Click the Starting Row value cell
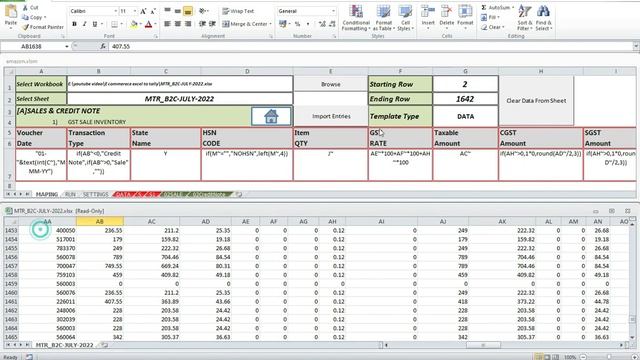This screenshot has height=360, width=640. coord(465,84)
